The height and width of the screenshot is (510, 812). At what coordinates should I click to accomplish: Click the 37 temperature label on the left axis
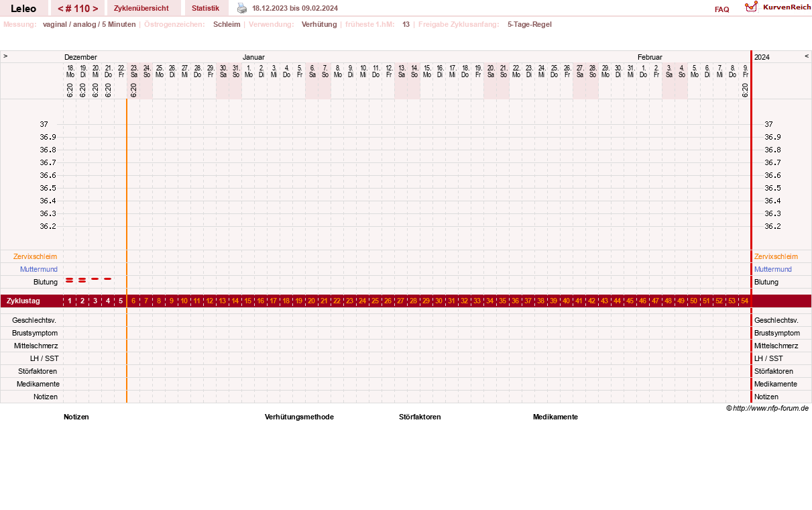(x=44, y=124)
